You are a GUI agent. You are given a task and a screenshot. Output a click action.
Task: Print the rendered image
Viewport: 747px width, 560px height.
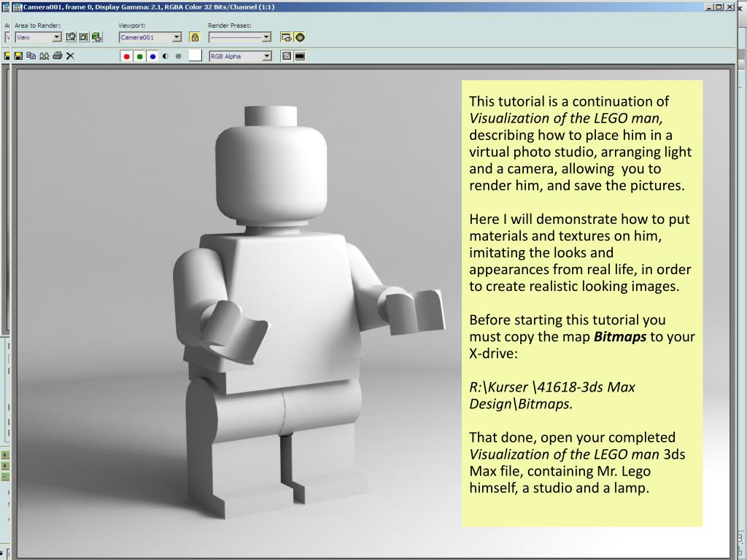[58, 55]
